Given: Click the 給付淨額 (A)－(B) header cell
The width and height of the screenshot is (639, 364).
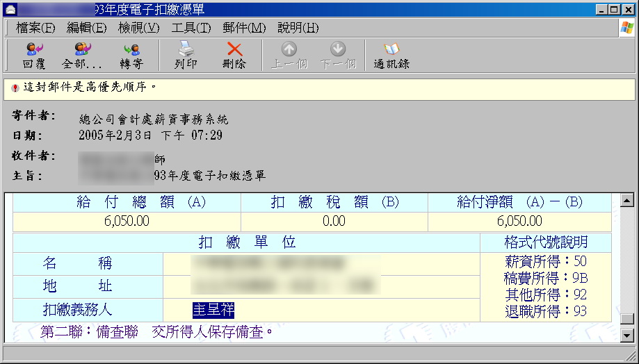Looking at the screenshot, I should [519, 202].
